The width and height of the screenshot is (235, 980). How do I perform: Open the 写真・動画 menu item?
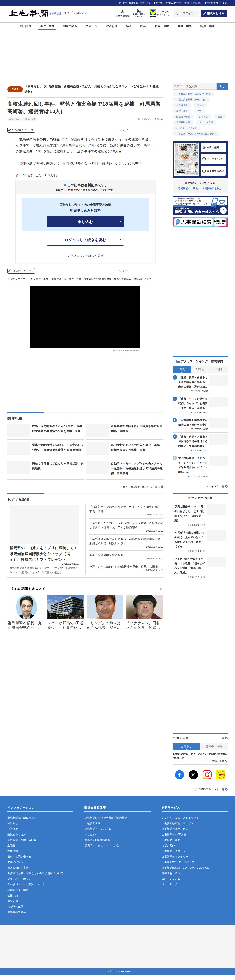[207, 26]
